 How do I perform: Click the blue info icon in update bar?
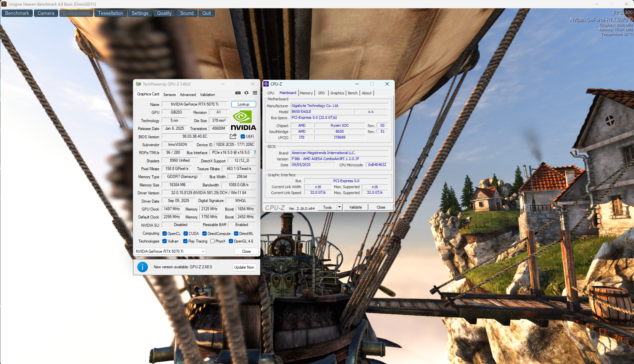[143, 267]
